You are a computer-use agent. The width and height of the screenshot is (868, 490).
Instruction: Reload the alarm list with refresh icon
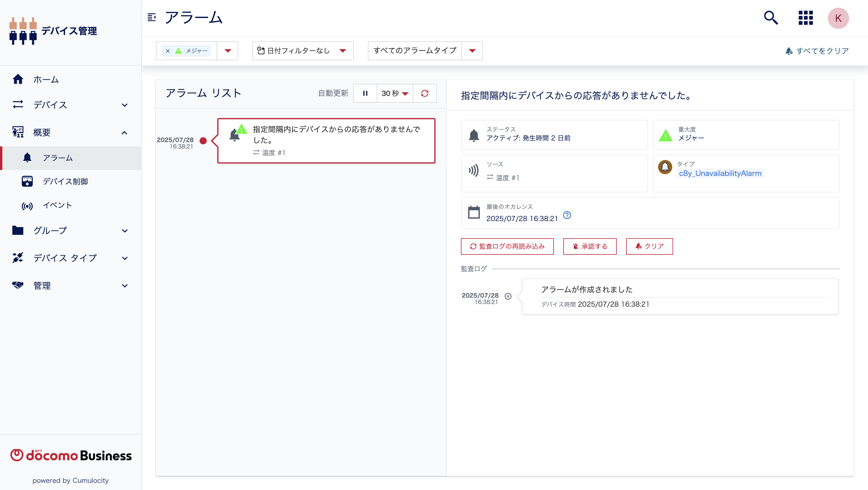tap(425, 93)
